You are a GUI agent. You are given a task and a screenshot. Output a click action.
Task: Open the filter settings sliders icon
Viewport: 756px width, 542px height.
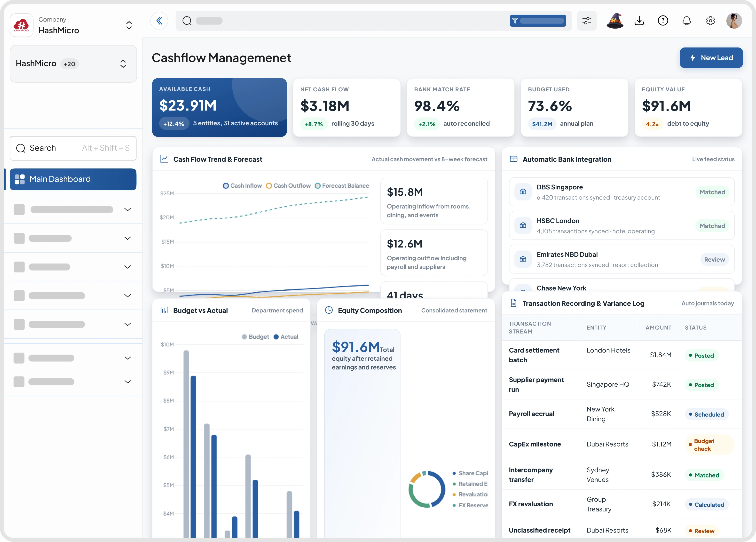pyautogui.click(x=587, y=21)
